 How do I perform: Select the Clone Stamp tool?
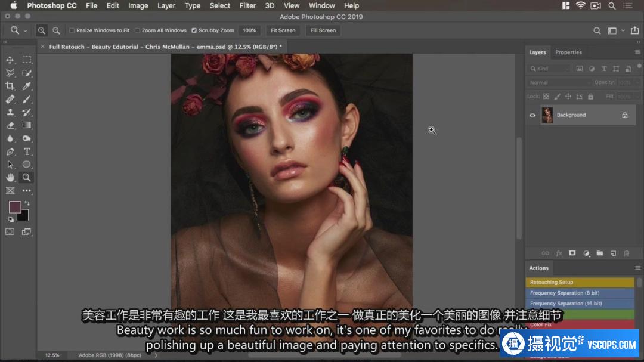10,113
